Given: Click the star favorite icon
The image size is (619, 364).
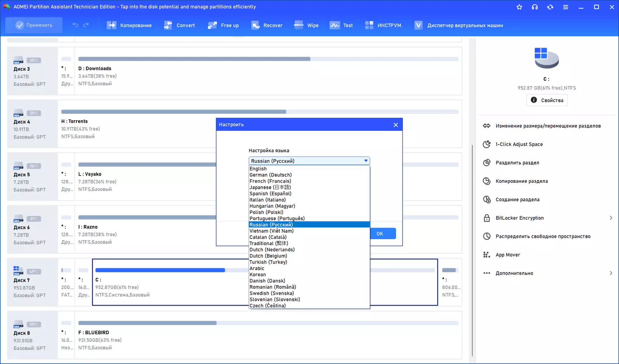Looking at the screenshot, I should (519, 7).
